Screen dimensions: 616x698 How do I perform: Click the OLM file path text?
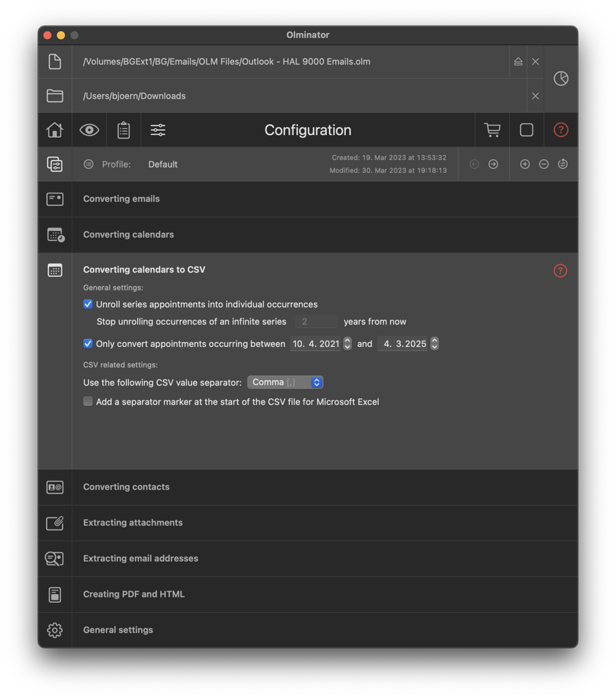coord(227,61)
